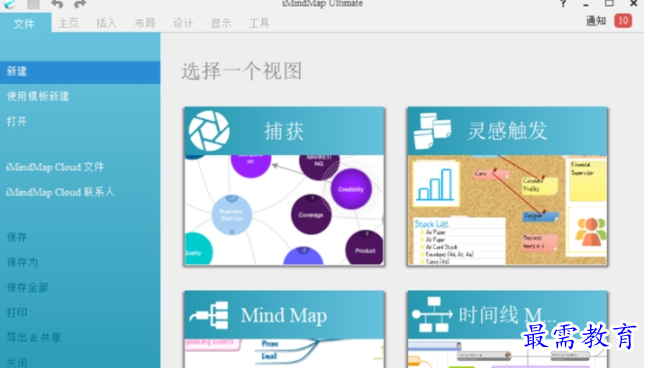
Task: Switch to the 显示 tab
Action: pos(221,23)
